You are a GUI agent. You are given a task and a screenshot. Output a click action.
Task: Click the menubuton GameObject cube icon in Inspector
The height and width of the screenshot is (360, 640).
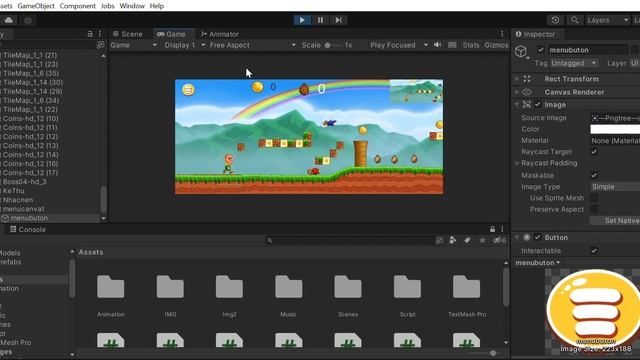[x=522, y=52]
